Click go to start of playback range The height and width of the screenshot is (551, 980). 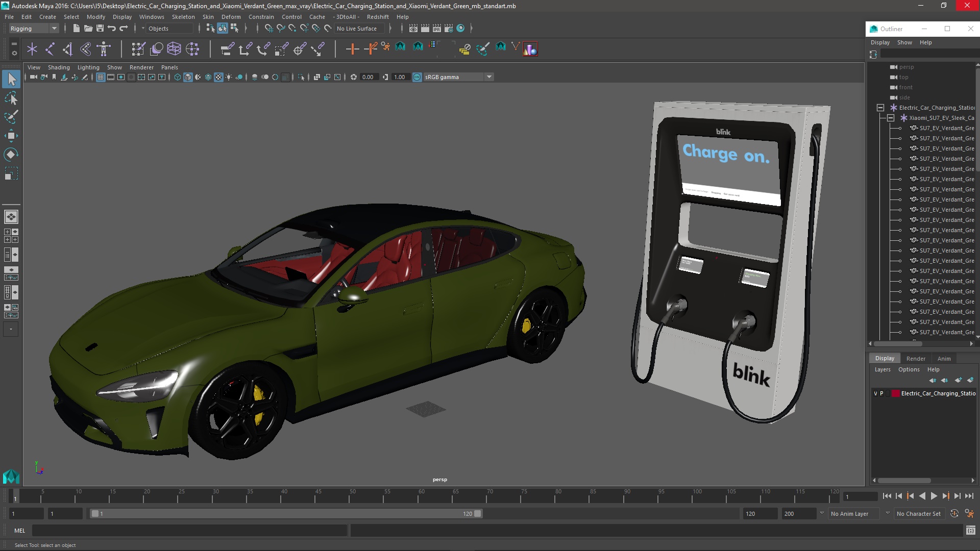click(887, 496)
